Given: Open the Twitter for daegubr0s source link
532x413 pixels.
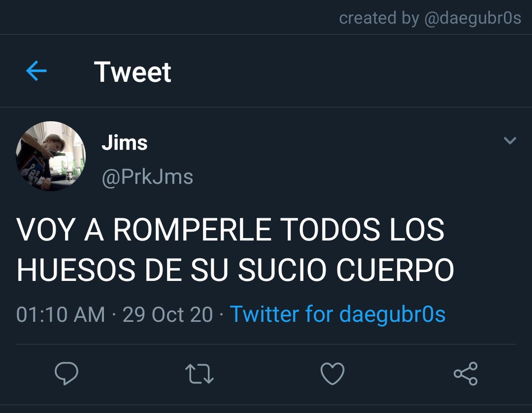Looking at the screenshot, I should point(337,314).
